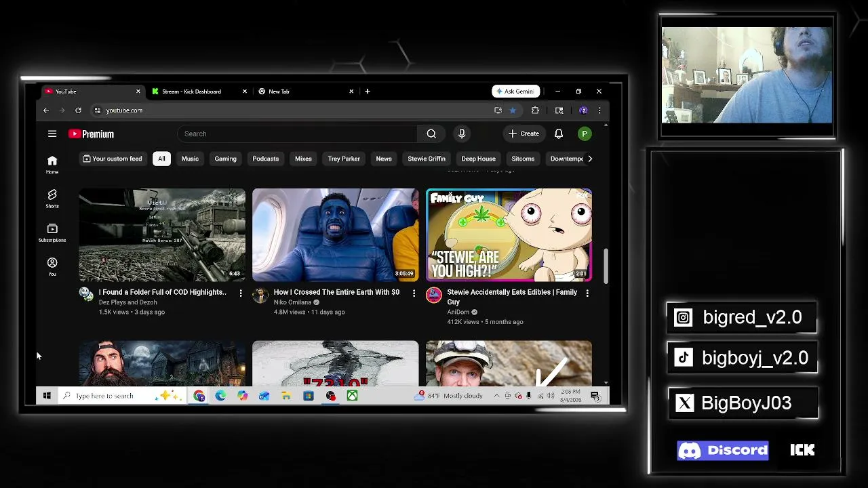
Task: Go to Home in the YouTube sidebar
Action: click(x=52, y=165)
